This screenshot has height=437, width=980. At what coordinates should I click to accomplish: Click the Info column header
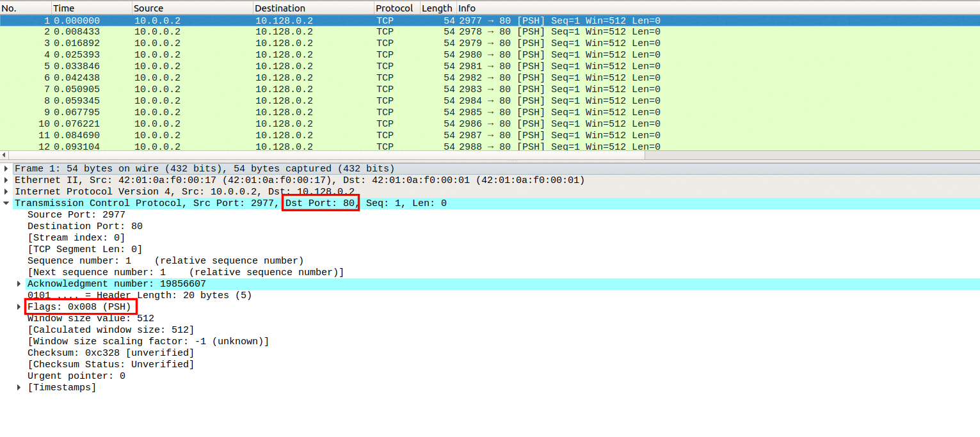pos(718,8)
